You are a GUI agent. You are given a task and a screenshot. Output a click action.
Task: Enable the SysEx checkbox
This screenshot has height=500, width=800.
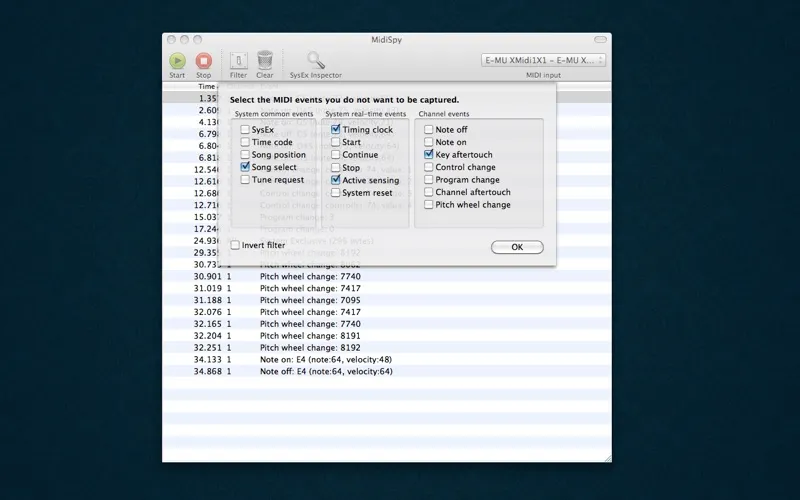(245, 130)
